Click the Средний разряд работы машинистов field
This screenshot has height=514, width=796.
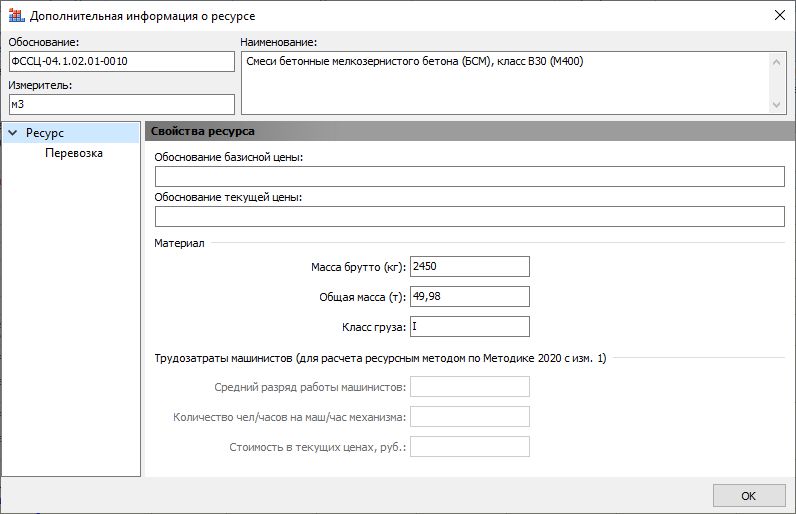tap(470, 387)
